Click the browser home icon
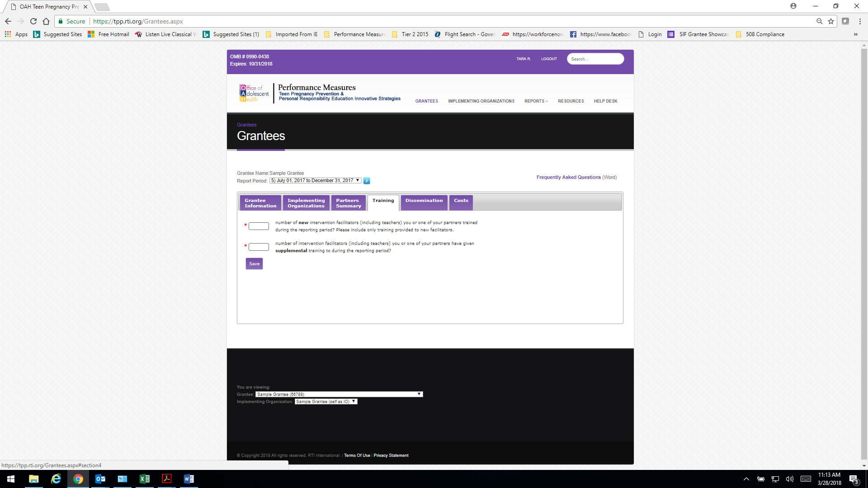The width and height of the screenshot is (868, 488). click(46, 21)
